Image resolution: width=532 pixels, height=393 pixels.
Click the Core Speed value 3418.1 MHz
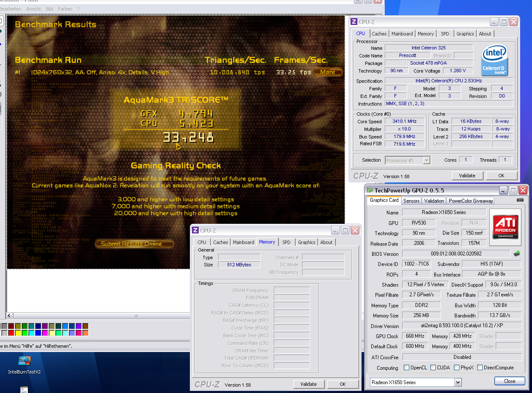coord(404,122)
